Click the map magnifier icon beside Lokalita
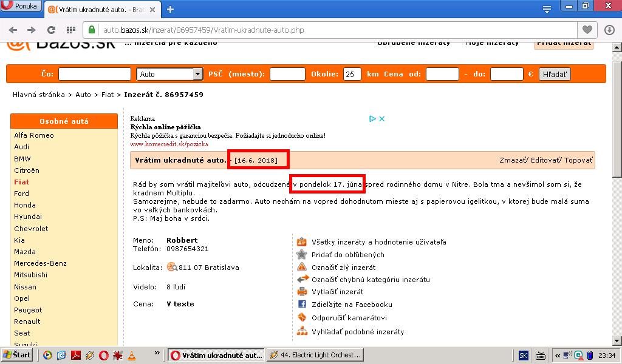The height and width of the screenshot is (364, 622). [172, 267]
